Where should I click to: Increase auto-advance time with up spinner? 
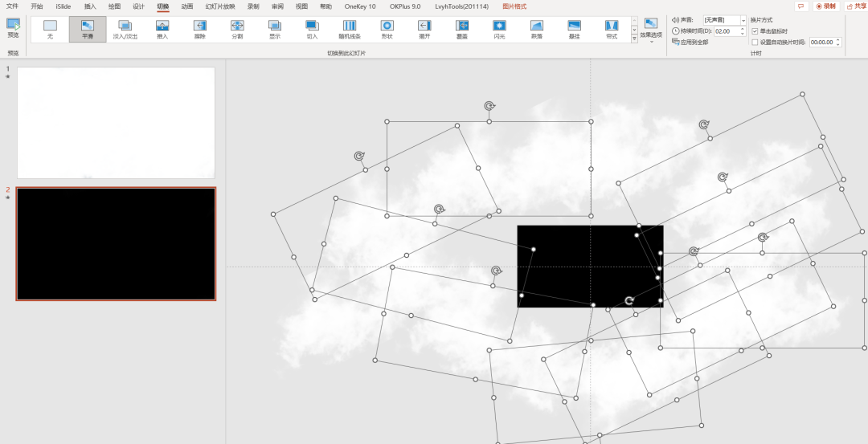[838, 40]
